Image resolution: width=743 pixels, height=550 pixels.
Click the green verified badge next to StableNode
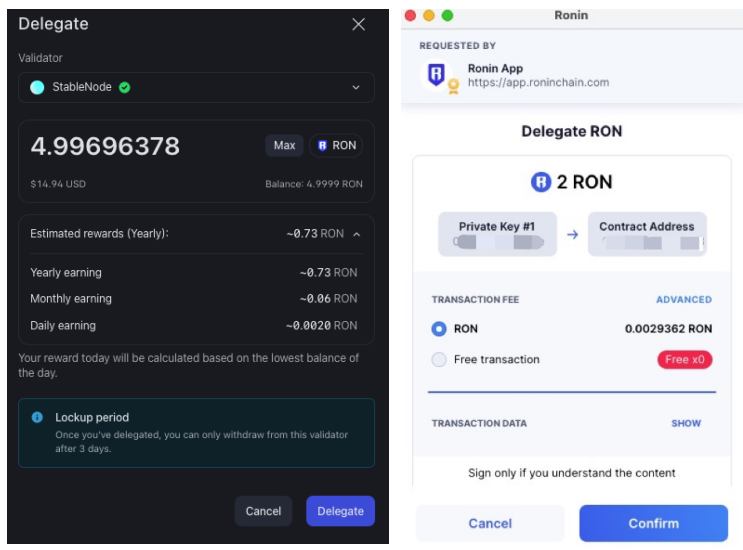(x=123, y=87)
